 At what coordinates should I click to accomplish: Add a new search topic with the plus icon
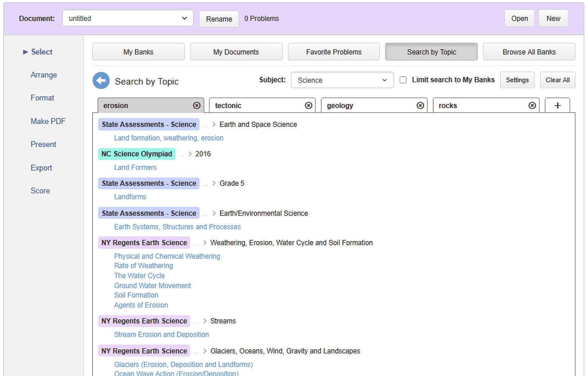[557, 105]
